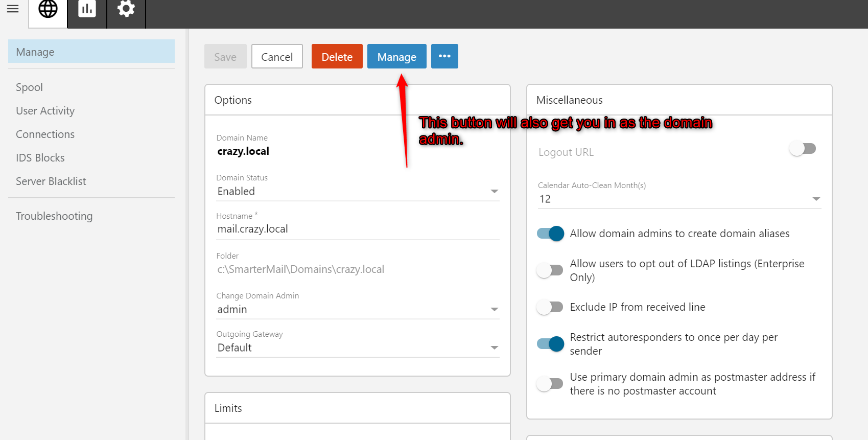Click into the Hostname field

358,229
